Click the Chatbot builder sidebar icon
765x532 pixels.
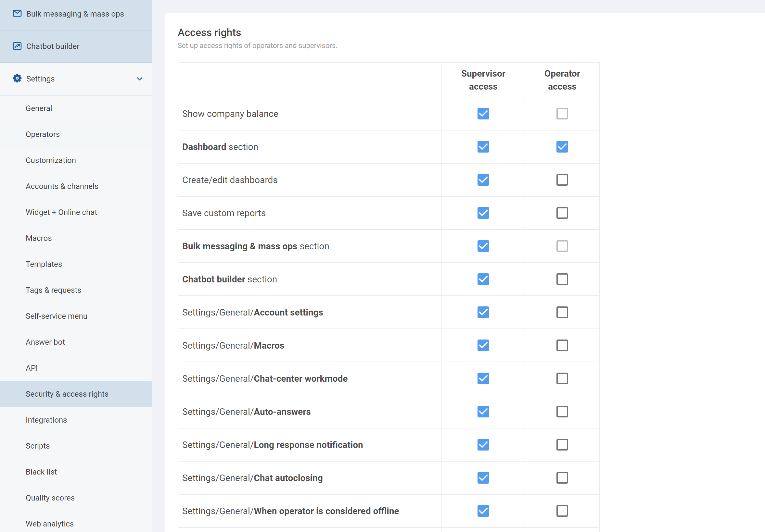[x=17, y=46]
